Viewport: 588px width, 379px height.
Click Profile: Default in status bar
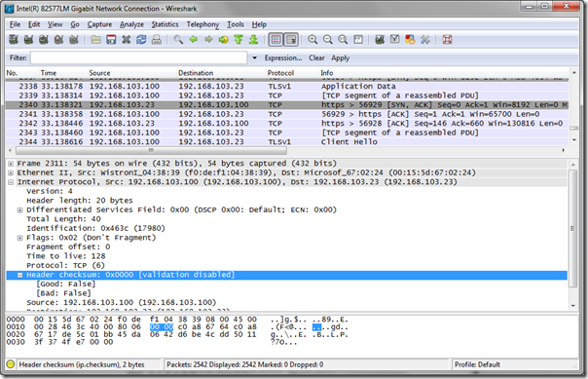click(x=477, y=364)
